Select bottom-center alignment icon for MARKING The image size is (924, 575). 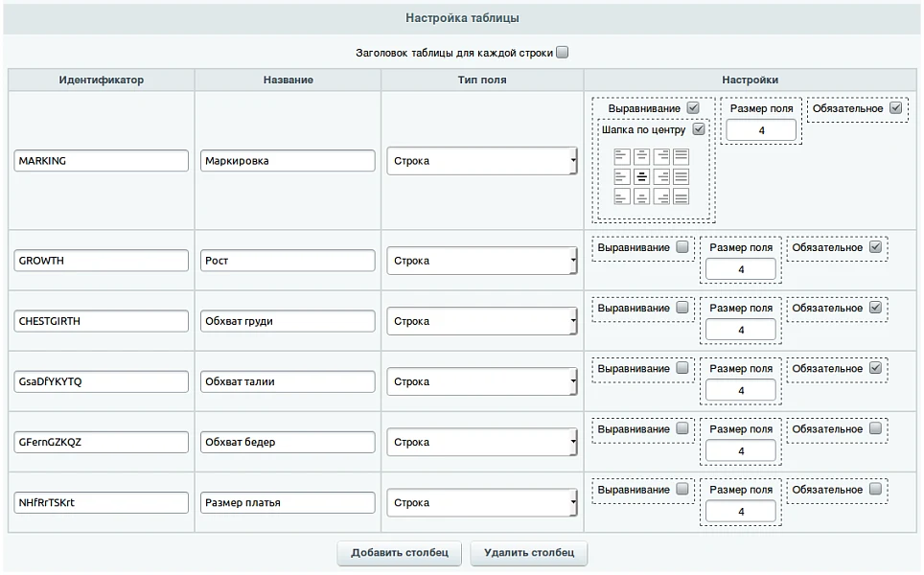click(x=642, y=196)
